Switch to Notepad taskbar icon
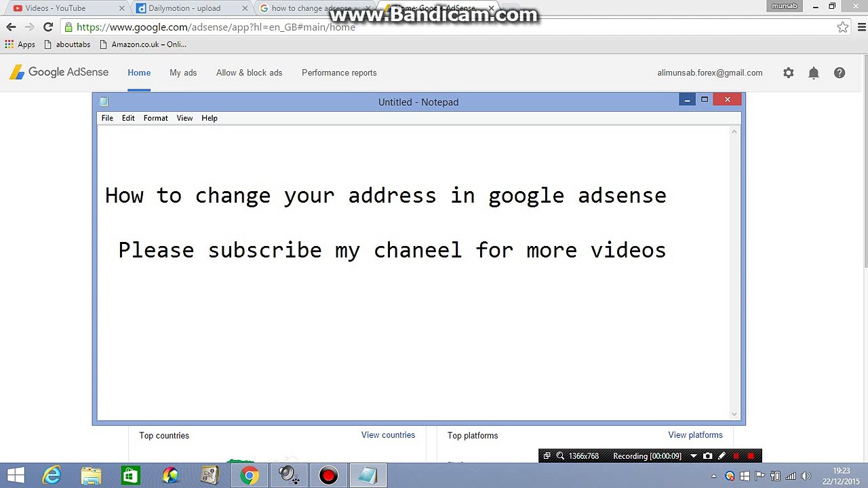The image size is (868, 488). coord(368,475)
